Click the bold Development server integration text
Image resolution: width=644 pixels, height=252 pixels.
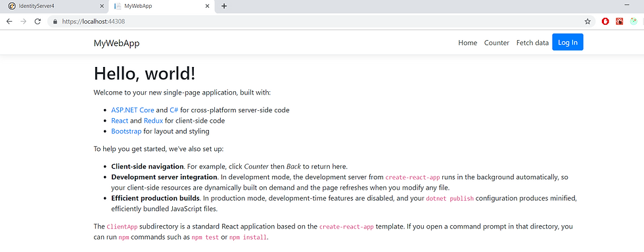click(164, 177)
